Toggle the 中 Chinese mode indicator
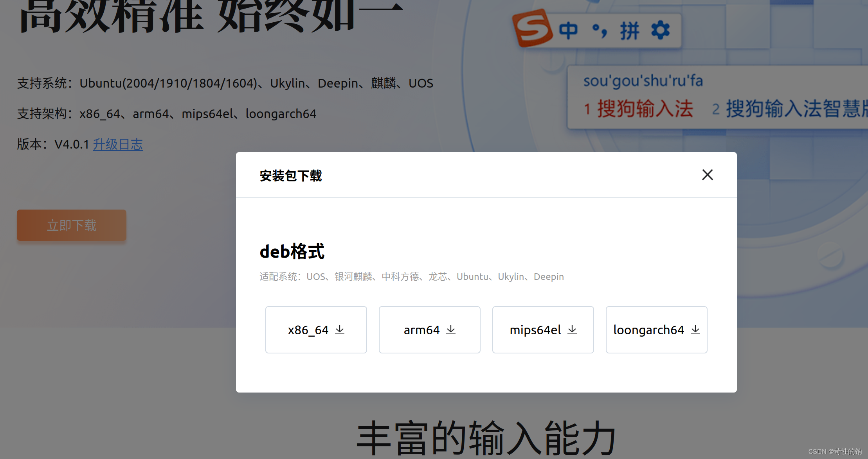Image resolution: width=868 pixels, height=459 pixels. tap(568, 30)
